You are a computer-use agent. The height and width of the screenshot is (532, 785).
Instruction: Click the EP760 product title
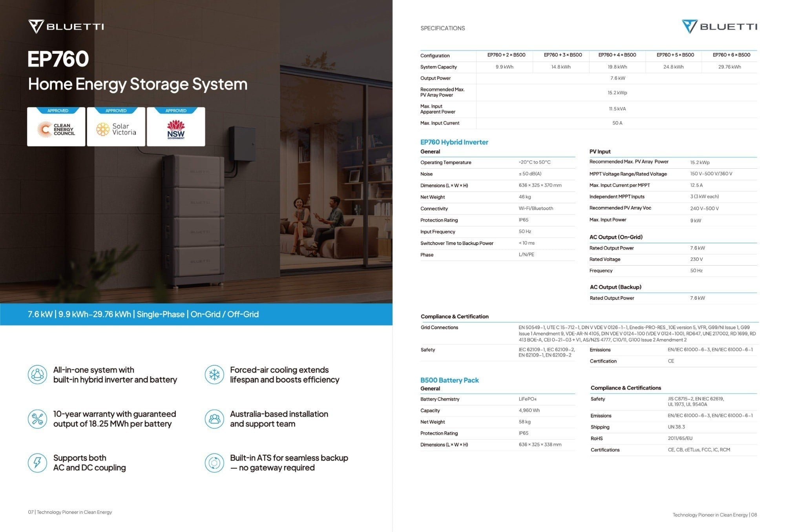[58, 59]
